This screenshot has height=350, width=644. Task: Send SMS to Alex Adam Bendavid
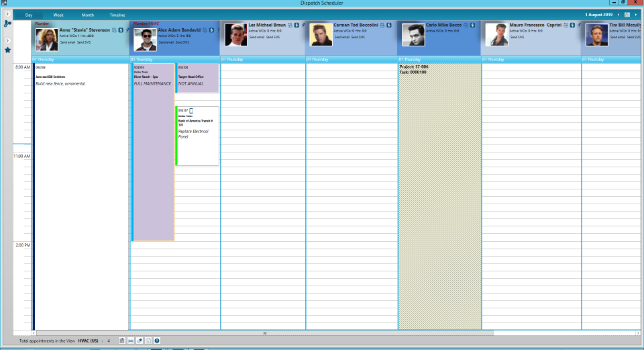pos(182,42)
